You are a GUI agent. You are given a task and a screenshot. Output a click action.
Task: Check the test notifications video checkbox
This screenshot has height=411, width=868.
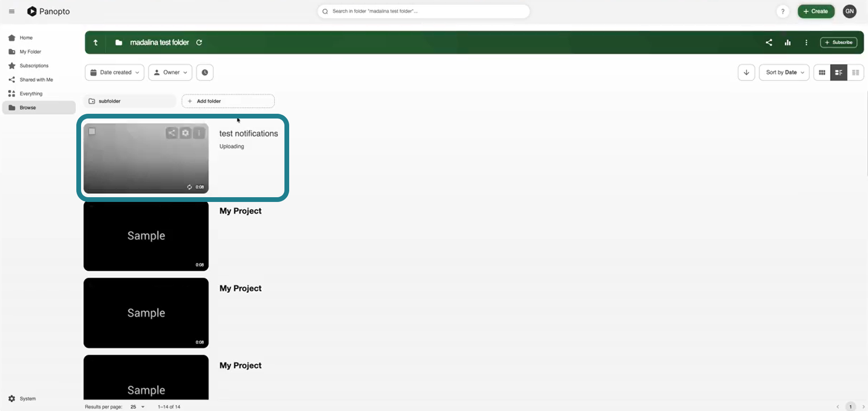click(92, 131)
